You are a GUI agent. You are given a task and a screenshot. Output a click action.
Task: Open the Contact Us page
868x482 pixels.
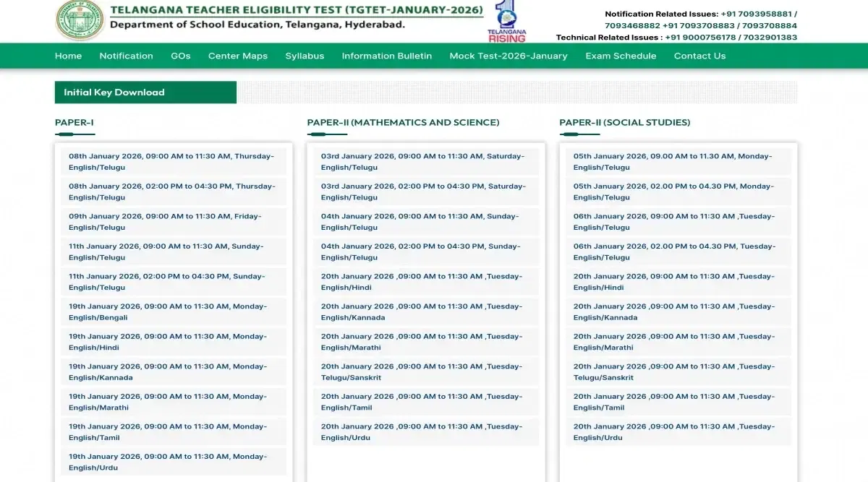point(699,56)
